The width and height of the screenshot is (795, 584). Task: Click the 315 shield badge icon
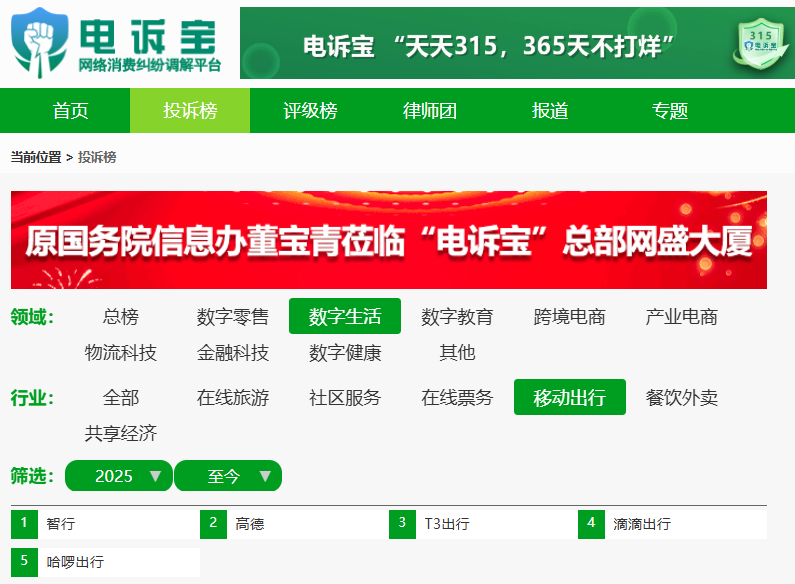coord(761,44)
